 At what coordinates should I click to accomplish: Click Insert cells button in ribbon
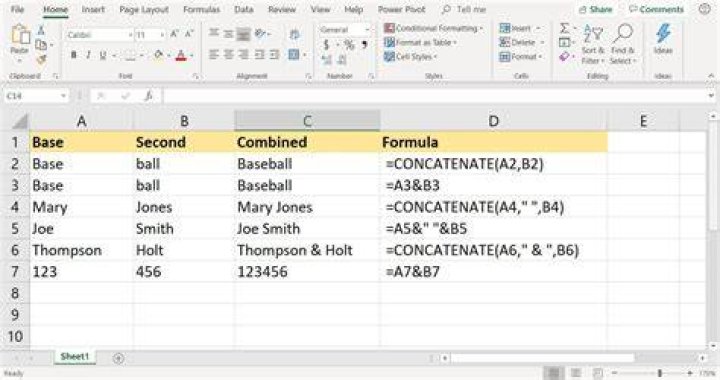[x=519, y=28]
